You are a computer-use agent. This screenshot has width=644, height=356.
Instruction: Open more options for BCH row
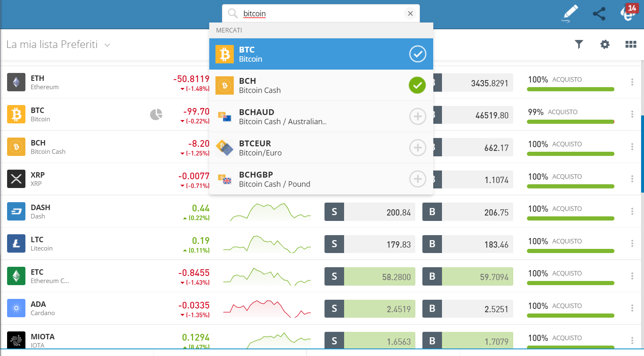(x=632, y=147)
